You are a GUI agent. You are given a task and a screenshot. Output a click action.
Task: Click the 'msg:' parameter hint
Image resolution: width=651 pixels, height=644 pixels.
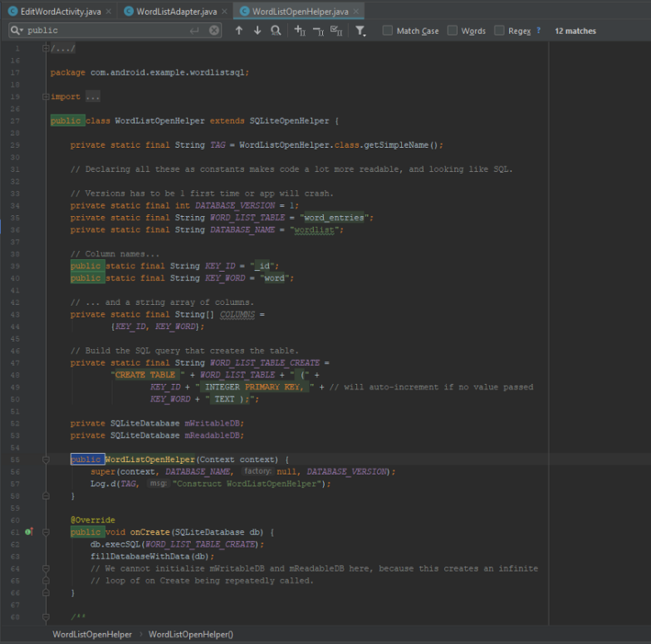coord(158,484)
